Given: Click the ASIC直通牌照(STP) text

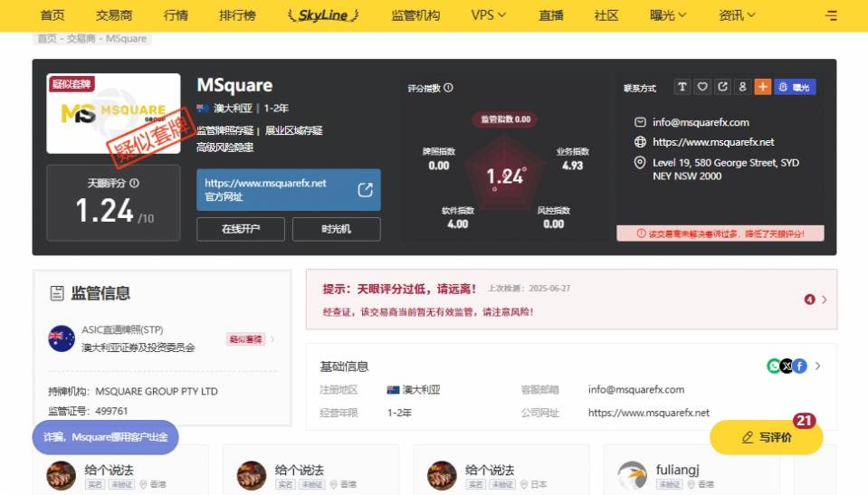Looking at the screenshot, I should 122,329.
